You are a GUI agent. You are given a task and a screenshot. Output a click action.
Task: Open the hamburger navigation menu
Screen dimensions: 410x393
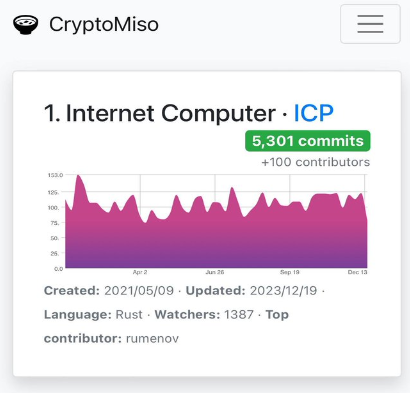[370, 24]
